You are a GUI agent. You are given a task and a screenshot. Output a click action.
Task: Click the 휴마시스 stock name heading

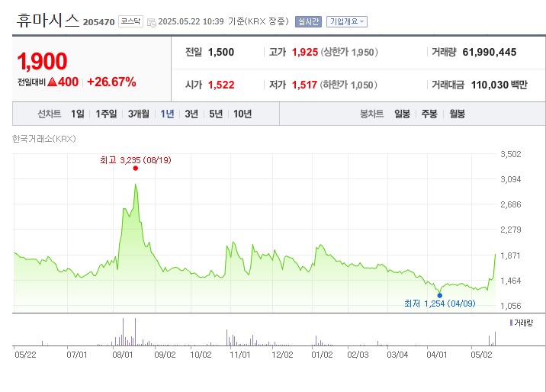(48, 20)
